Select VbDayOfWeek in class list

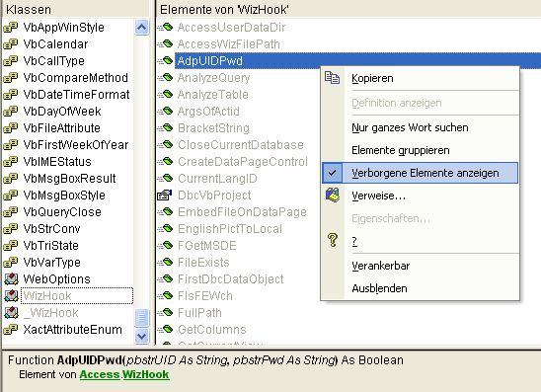pos(62,112)
